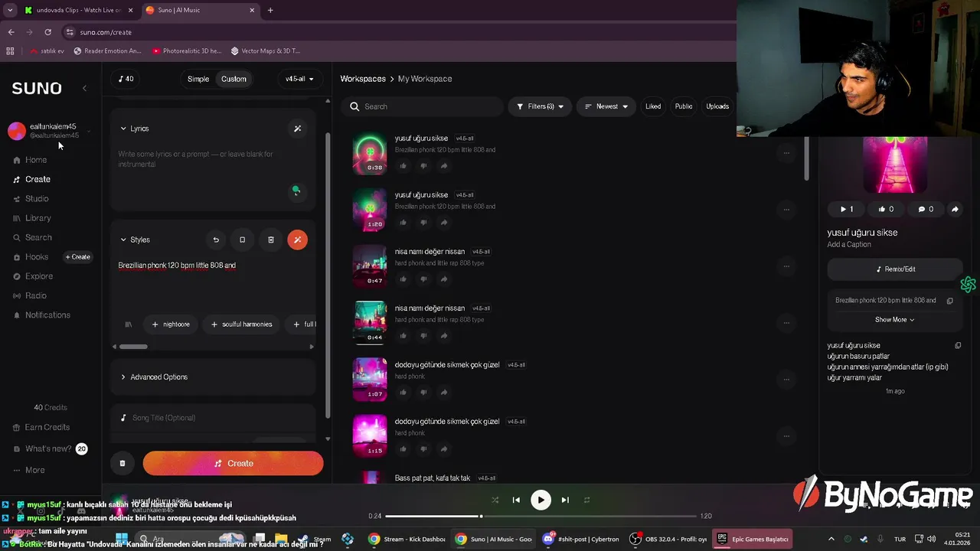980x551 pixels.
Task: Click the main play button in the bottom player
Action: coord(541,500)
